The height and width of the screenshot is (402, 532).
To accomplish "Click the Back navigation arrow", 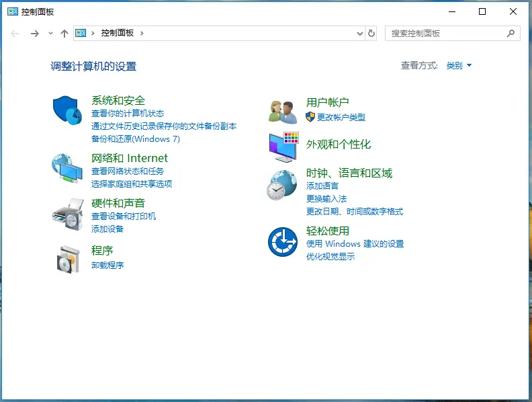I will tap(15, 33).
